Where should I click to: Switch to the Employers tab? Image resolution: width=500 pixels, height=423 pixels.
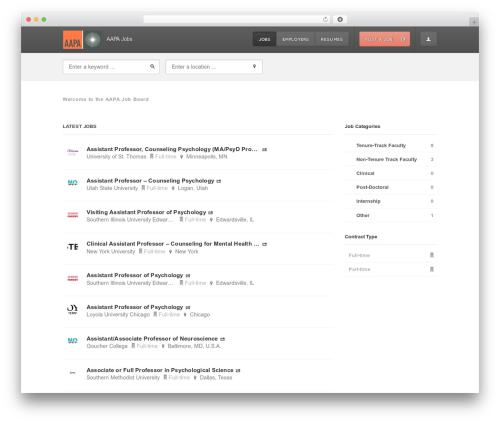tap(295, 39)
